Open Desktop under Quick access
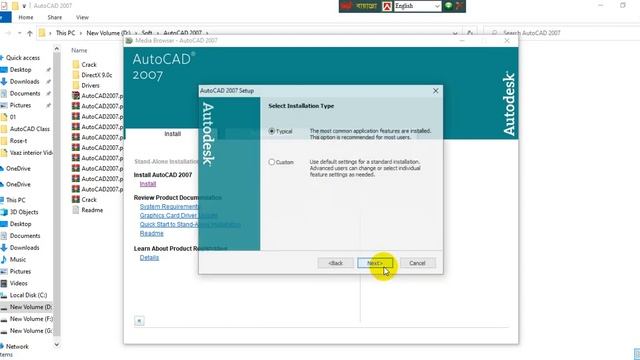Viewport: 640px width, 360px height. pyautogui.click(x=20, y=70)
